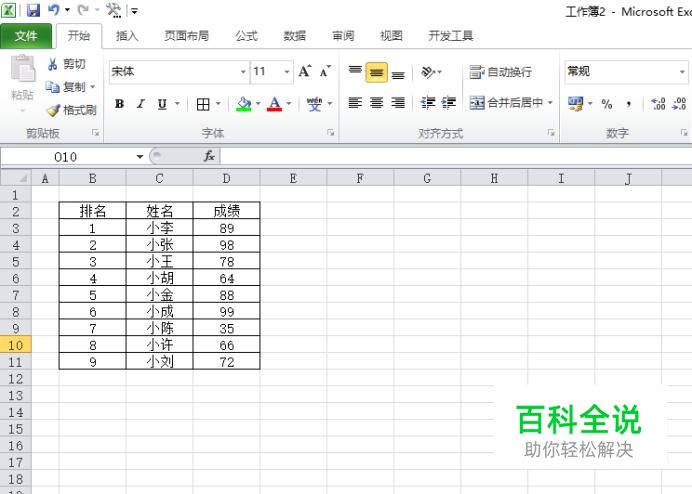Image resolution: width=692 pixels, height=494 pixels.
Task: Click the fill color bucket icon
Action: click(244, 104)
